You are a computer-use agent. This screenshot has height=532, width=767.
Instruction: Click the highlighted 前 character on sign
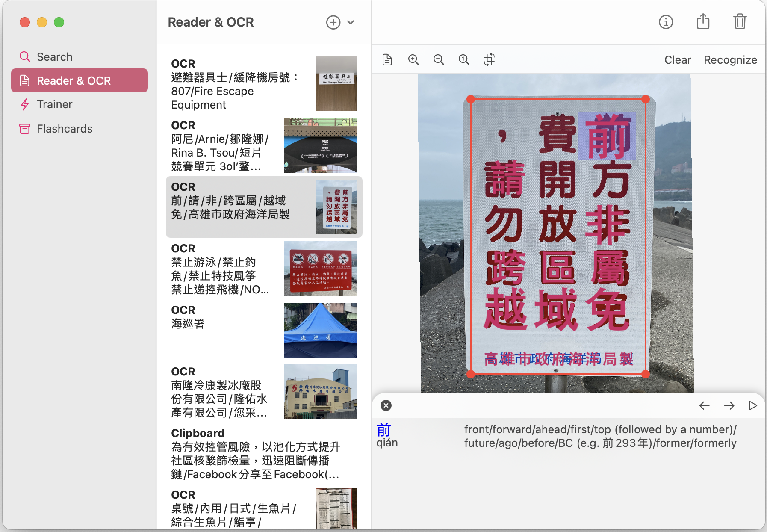(607, 136)
